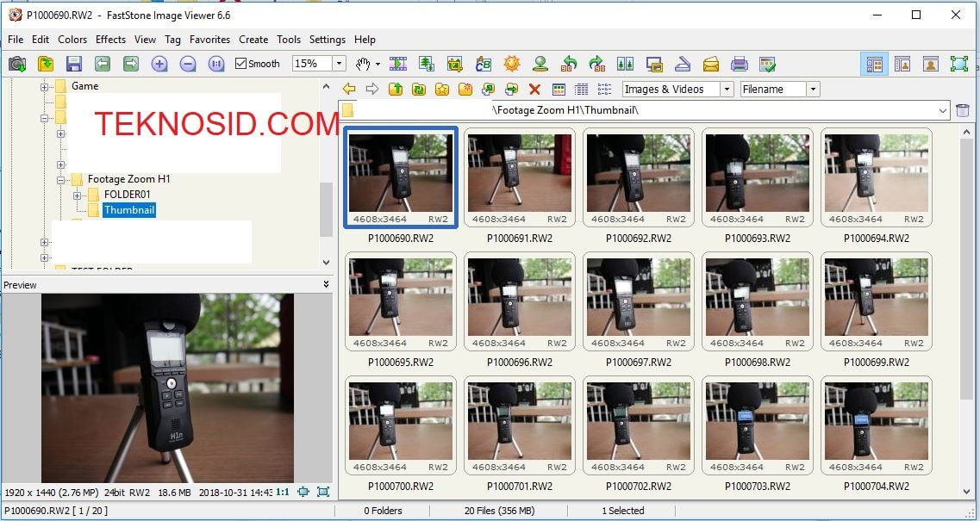The width and height of the screenshot is (980, 521).
Task: Click the Save As floppy icon
Action: pos(74,64)
